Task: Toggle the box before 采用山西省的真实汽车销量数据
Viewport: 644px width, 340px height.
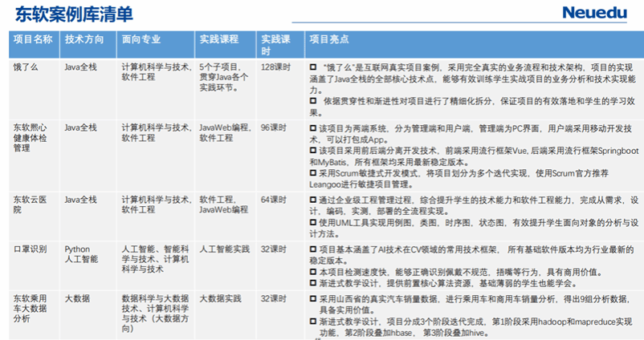Action: pyautogui.click(x=313, y=298)
